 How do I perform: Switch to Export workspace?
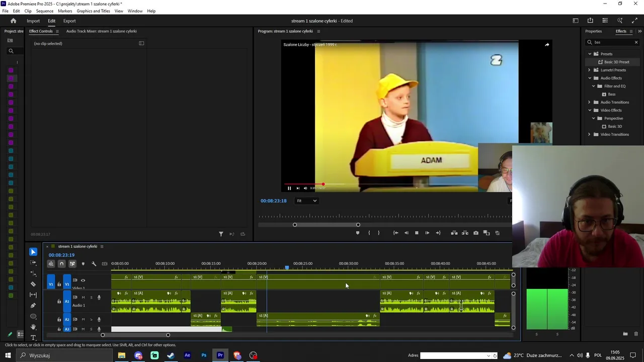click(69, 21)
